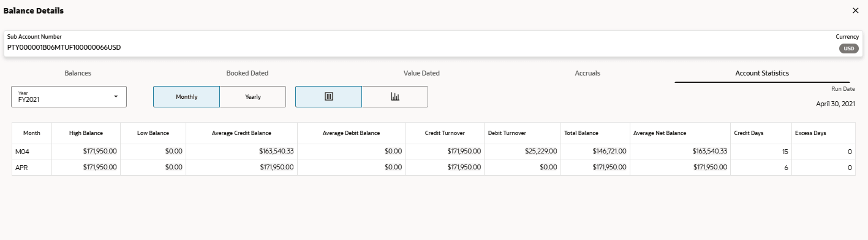Click the Low Balance column header
Screen dimensions: 868x240
tap(153, 133)
